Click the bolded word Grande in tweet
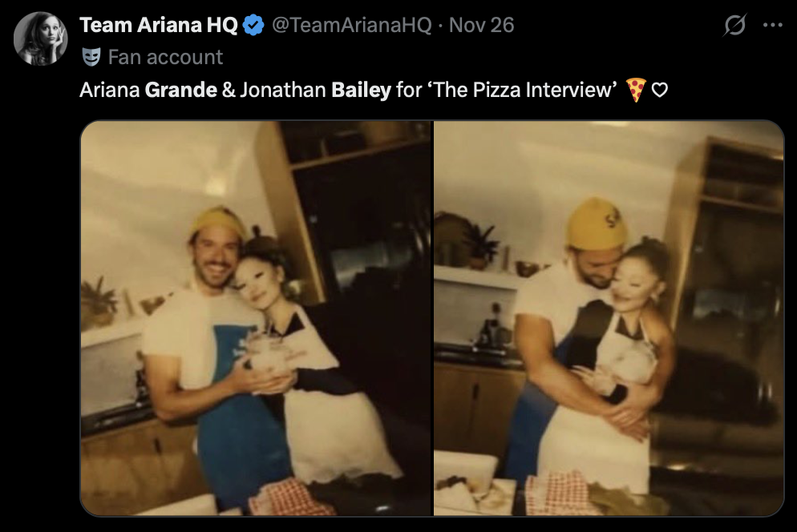Image resolution: width=797 pixels, height=532 pixels. pos(181,90)
